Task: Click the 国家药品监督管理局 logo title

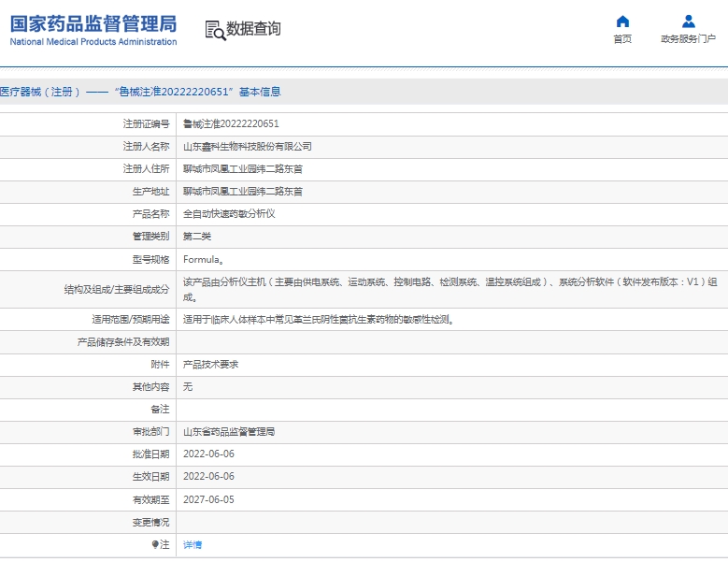Action: coord(93,23)
